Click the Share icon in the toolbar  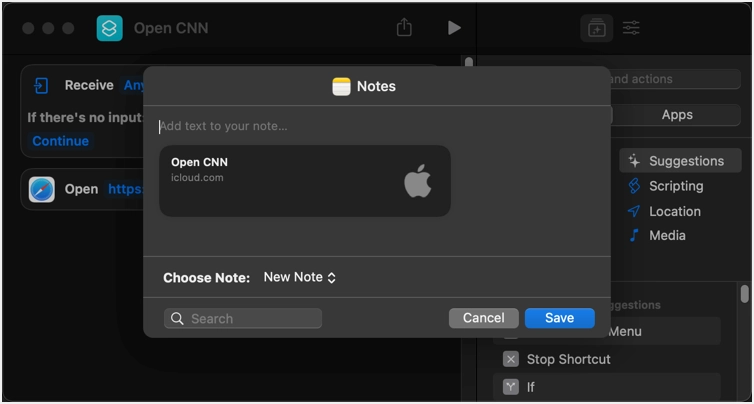click(x=404, y=27)
